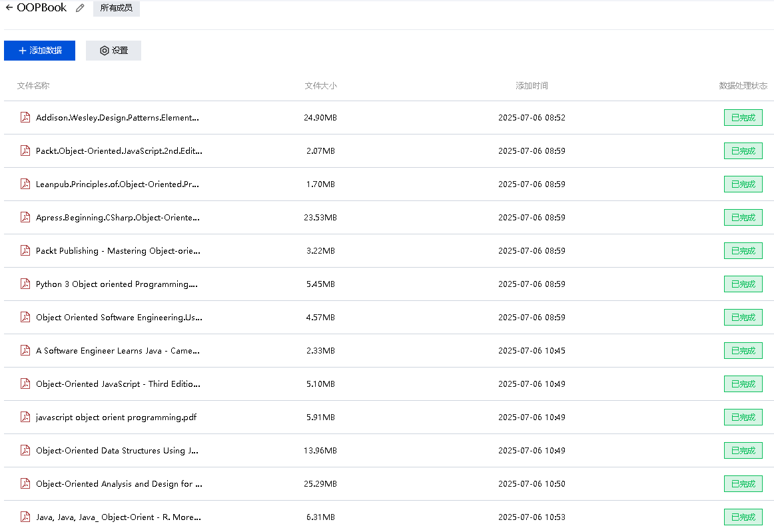This screenshot has height=532, width=774.
Task: Click PDF icon for Python 3 Object oriented Programming
Action: 25,284
